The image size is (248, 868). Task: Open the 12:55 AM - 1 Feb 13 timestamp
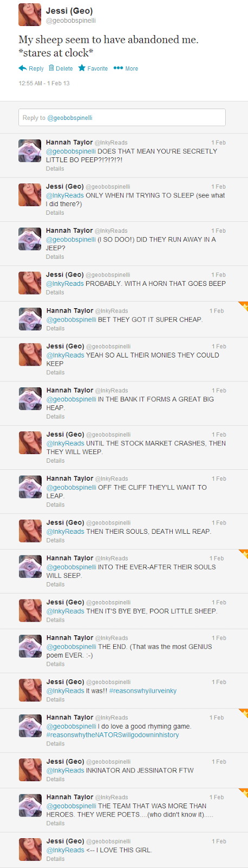click(x=44, y=83)
